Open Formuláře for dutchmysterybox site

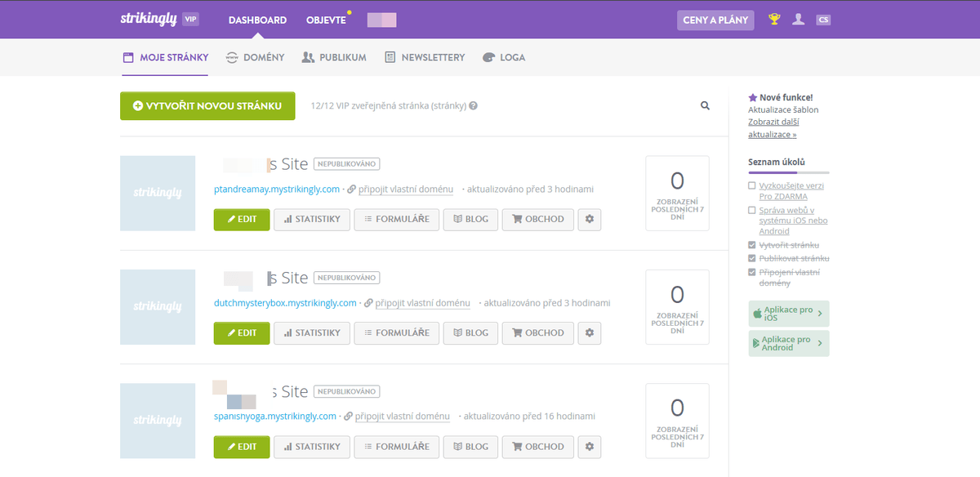tap(397, 332)
